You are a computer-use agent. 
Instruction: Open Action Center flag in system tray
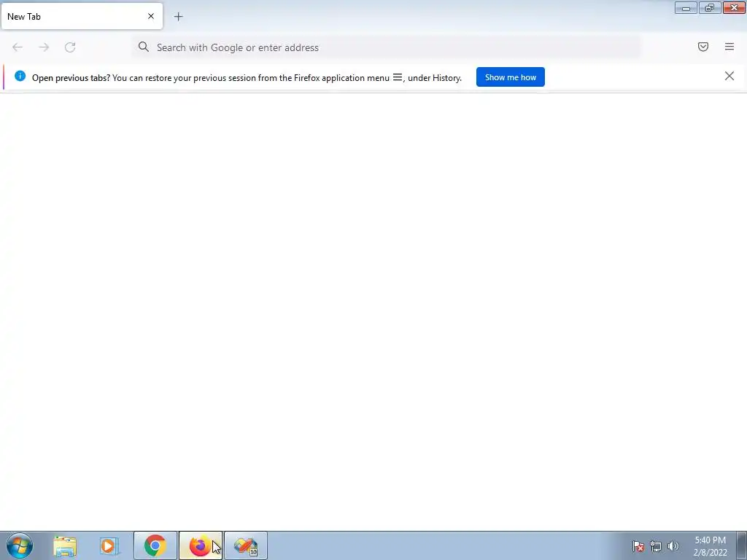pos(638,546)
